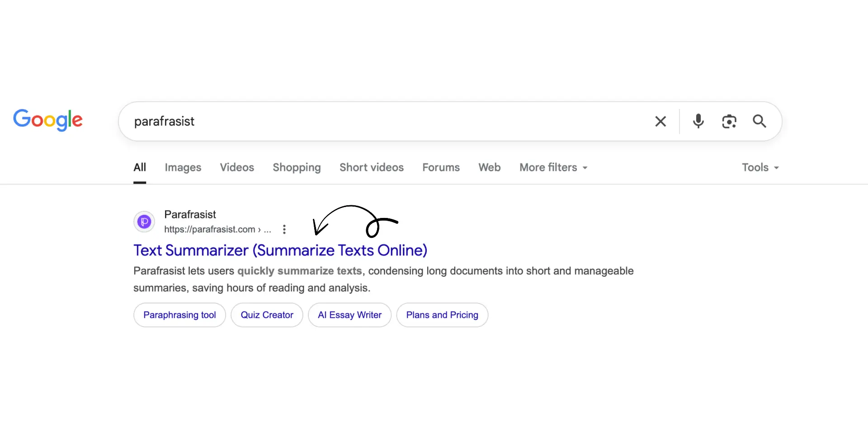Select the Shopping tab
This screenshot has width=868, height=430.
(297, 167)
